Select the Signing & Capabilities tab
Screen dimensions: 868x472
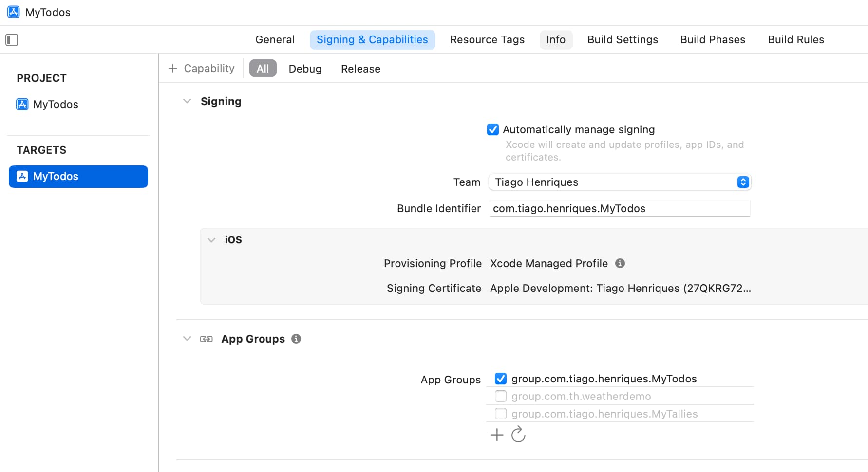(x=373, y=40)
